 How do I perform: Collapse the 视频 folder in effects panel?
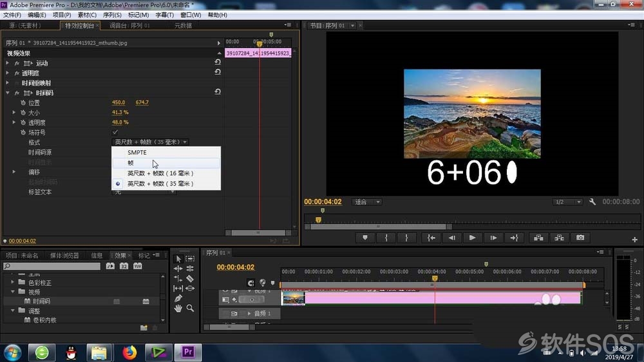[x=13, y=292]
